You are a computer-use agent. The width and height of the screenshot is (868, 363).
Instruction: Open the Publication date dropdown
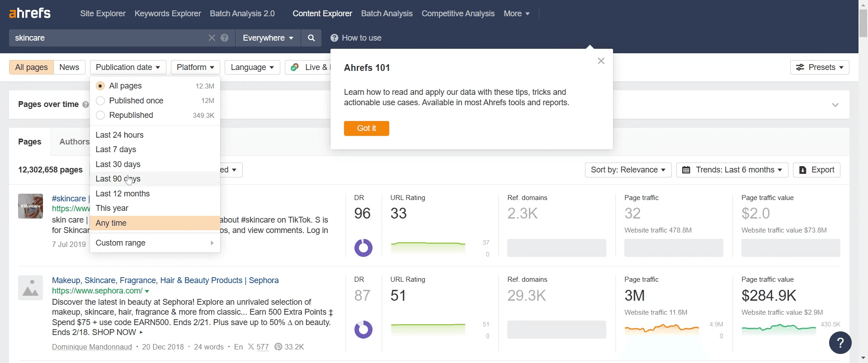tap(128, 67)
